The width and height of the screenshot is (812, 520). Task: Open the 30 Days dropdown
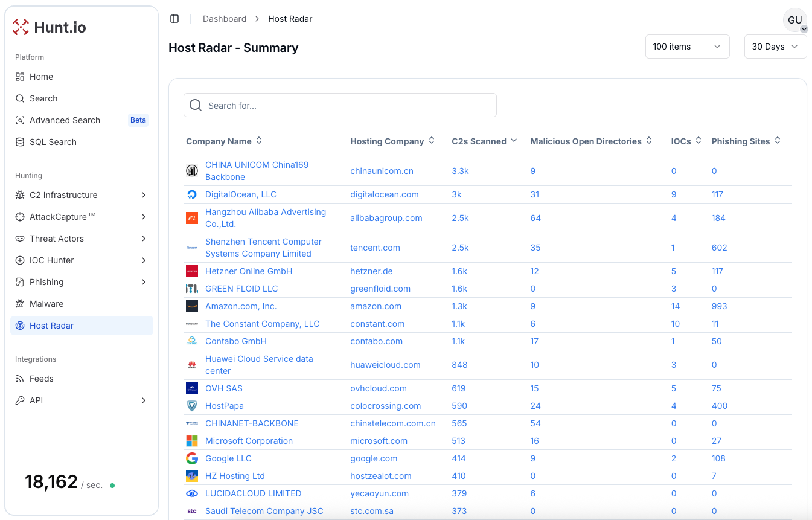click(x=775, y=47)
